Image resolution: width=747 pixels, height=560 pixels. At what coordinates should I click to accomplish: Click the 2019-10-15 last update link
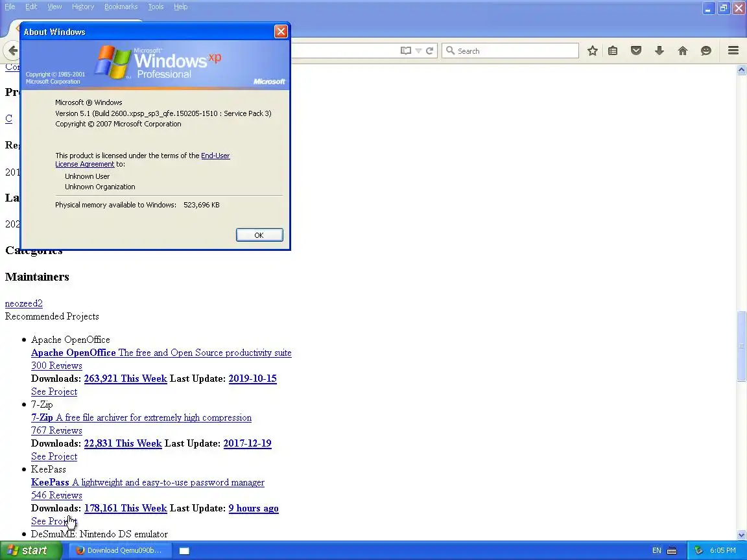click(x=252, y=378)
